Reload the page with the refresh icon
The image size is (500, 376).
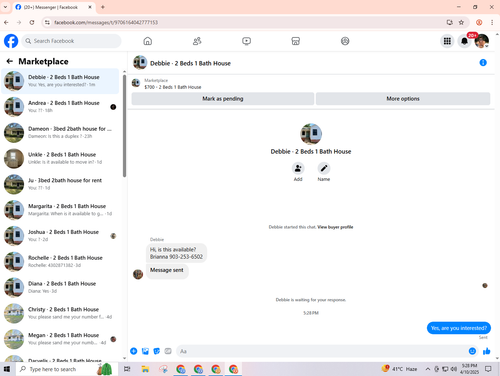[32, 22]
